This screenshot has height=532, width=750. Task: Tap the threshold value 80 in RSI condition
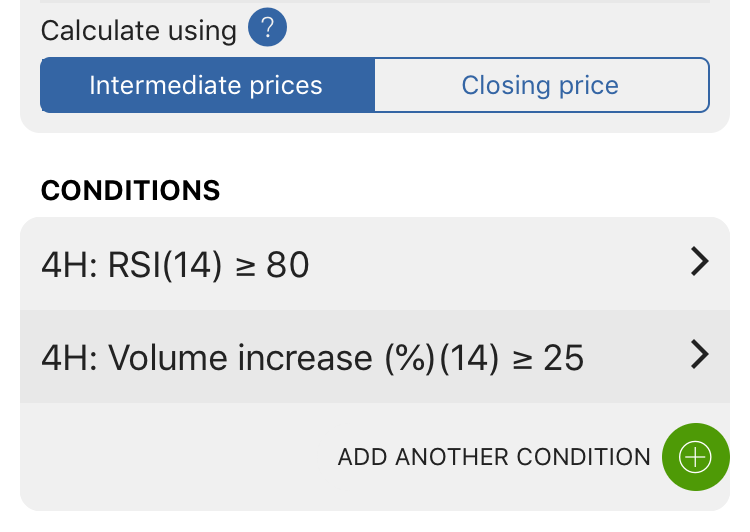pos(288,265)
